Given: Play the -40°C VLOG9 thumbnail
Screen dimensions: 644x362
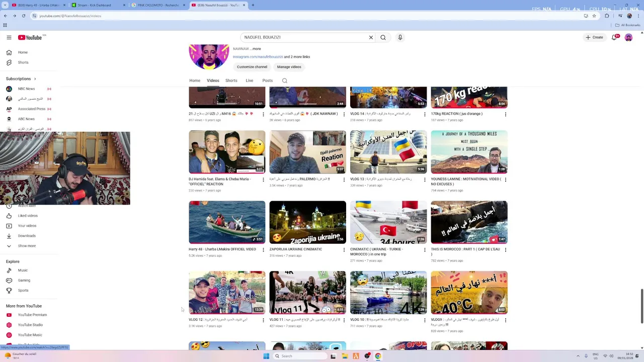Looking at the screenshot, I should coord(469,293).
